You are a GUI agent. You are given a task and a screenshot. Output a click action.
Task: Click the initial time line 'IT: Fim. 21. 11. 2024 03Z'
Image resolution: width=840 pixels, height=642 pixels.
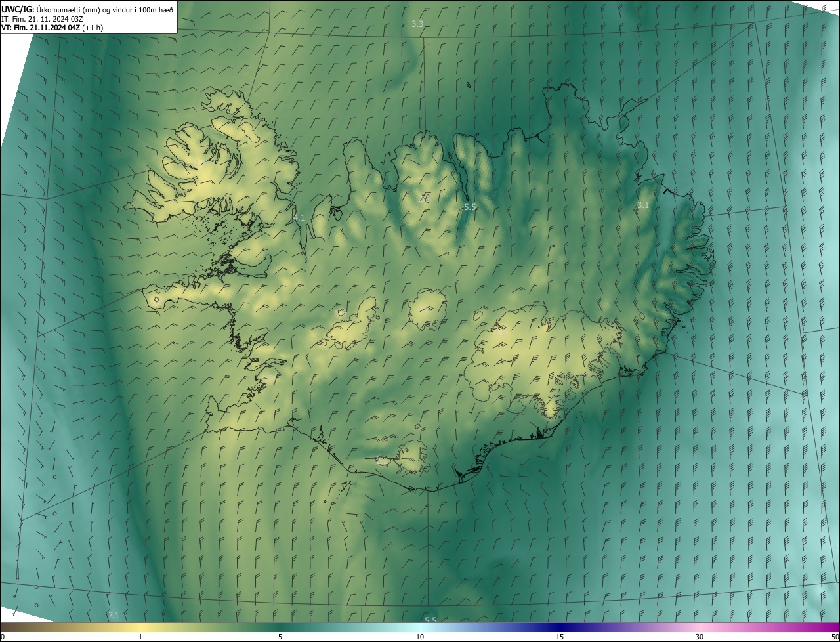coord(43,18)
